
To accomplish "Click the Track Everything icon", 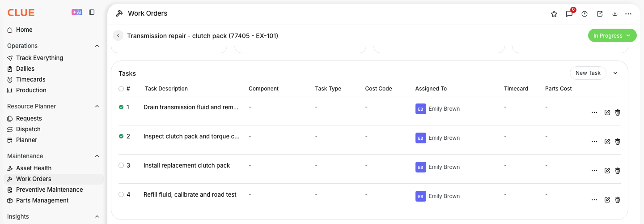I will [x=10, y=58].
